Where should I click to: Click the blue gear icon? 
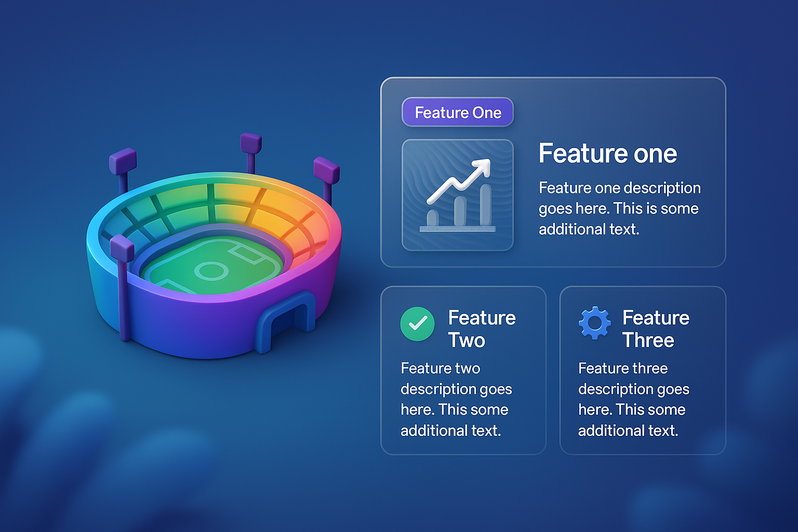click(x=595, y=323)
